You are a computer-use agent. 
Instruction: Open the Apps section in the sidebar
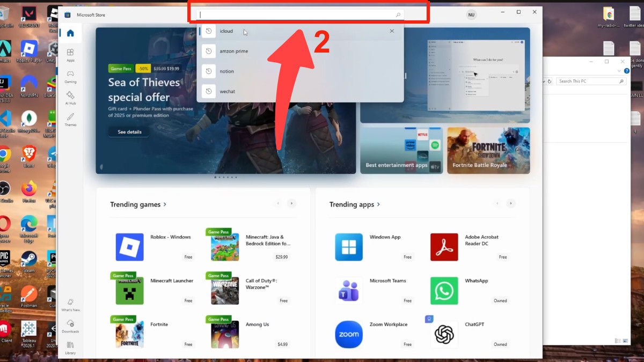(70, 53)
